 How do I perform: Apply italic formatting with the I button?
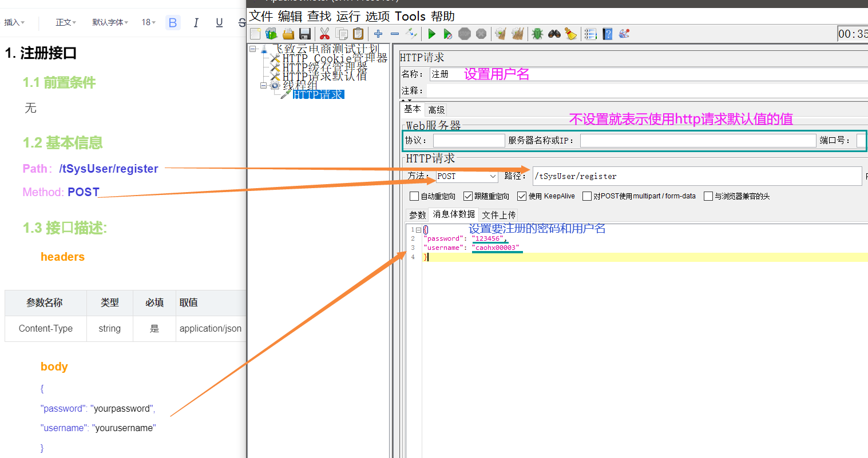tap(196, 22)
